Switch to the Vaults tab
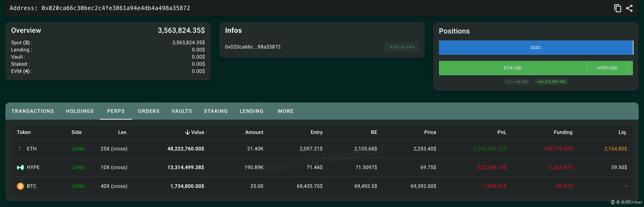644x207 pixels. pos(182,111)
